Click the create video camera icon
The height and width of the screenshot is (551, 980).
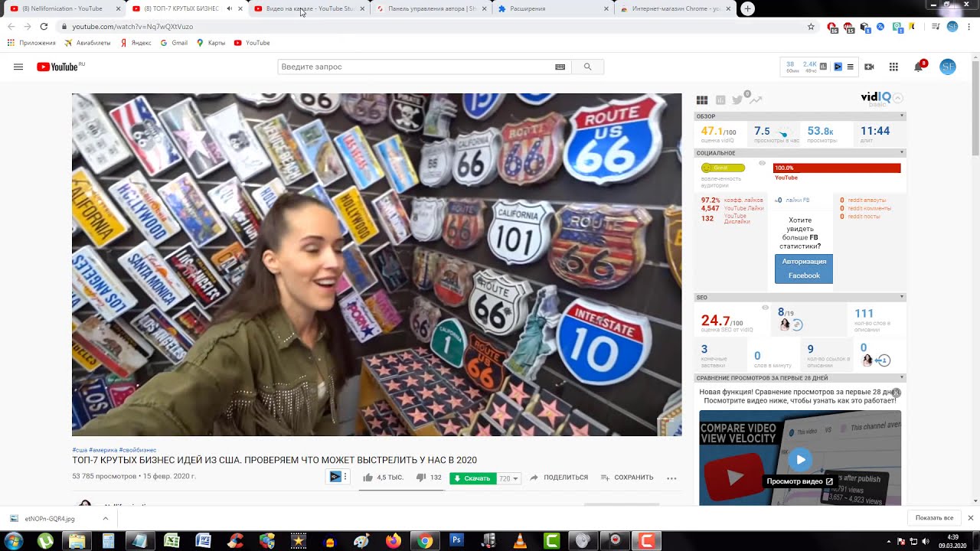(x=869, y=67)
